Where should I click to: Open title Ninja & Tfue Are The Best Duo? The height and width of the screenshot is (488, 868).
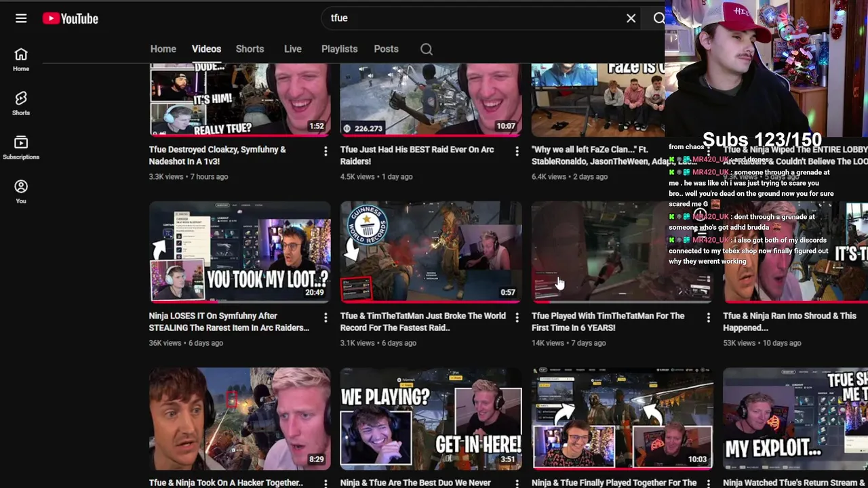tap(416, 483)
